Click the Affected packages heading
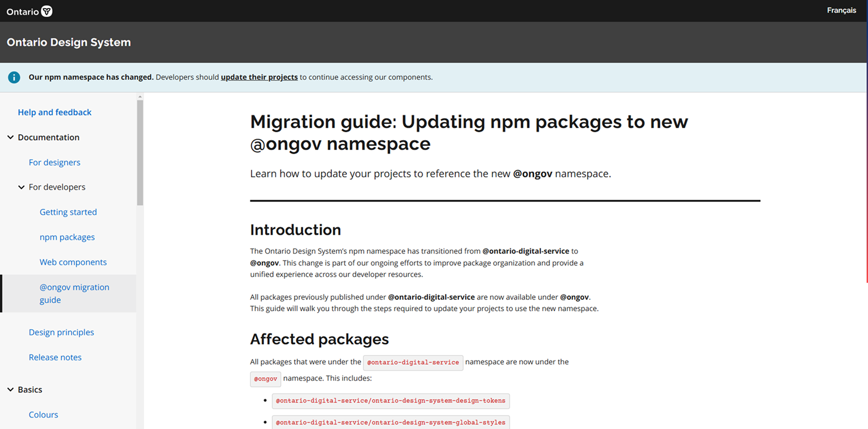The width and height of the screenshot is (868, 429). (x=319, y=339)
